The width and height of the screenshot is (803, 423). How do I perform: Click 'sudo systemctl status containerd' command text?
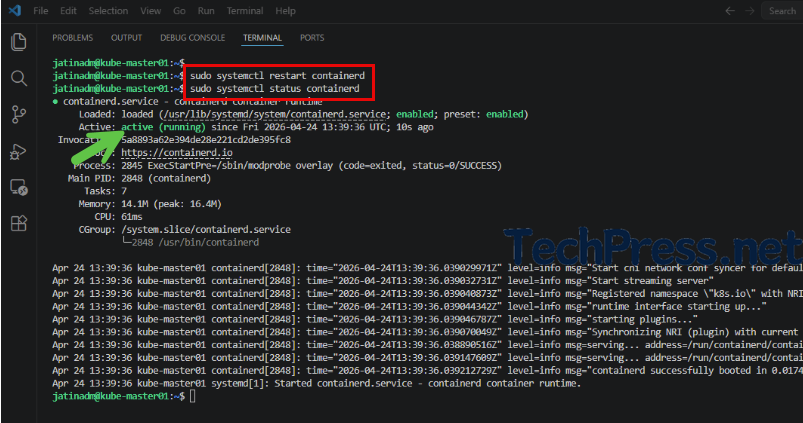[x=274, y=89]
